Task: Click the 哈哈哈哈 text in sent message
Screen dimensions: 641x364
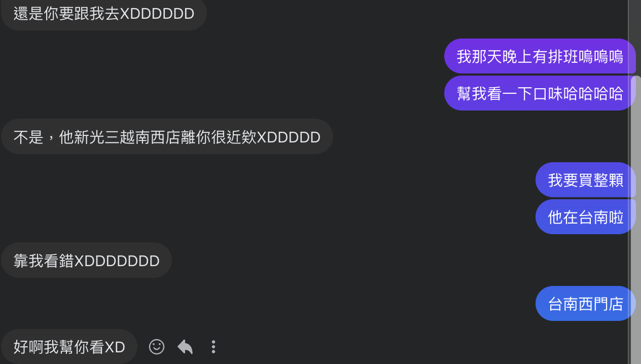Action: 593,93
